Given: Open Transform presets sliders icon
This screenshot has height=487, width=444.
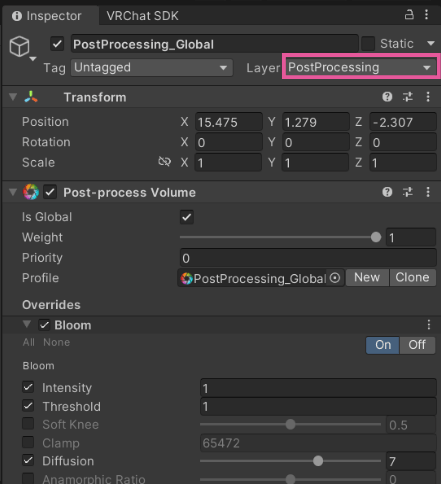Looking at the screenshot, I should [x=407, y=97].
